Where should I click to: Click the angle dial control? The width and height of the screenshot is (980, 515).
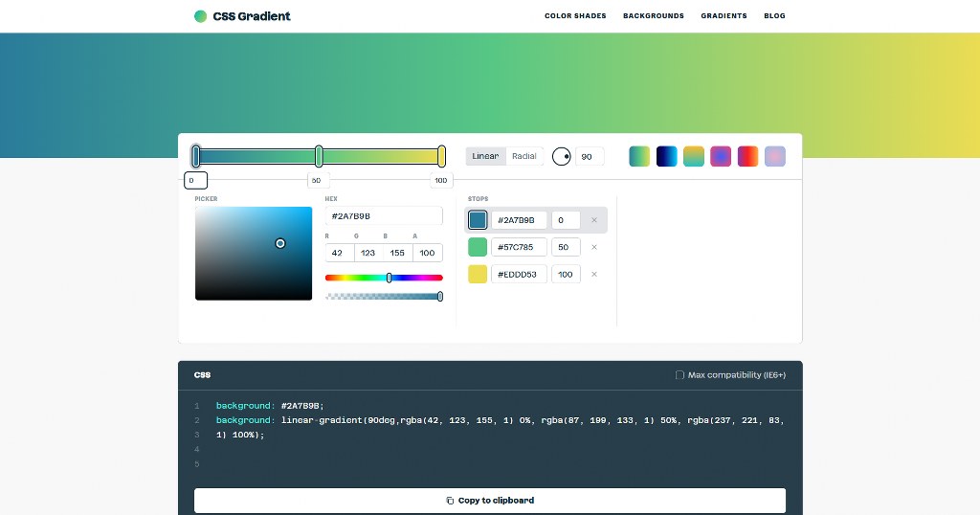pos(561,156)
